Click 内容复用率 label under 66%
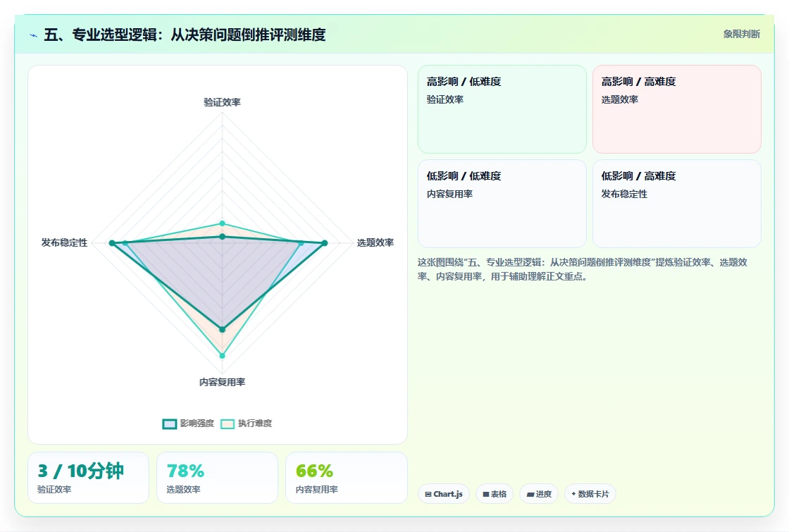Viewport: 789px width, 532px height. [x=316, y=489]
